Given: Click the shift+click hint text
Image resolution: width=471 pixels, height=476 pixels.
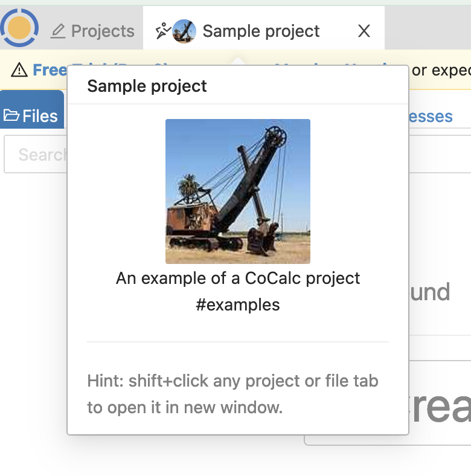Looking at the screenshot, I should pyautogui.click(x=232, y=394).
